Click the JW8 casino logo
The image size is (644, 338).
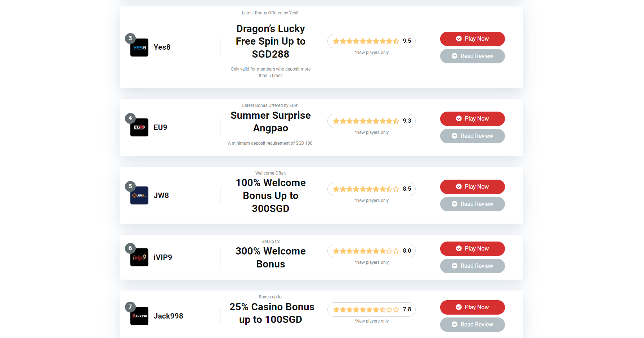(139, 195)
